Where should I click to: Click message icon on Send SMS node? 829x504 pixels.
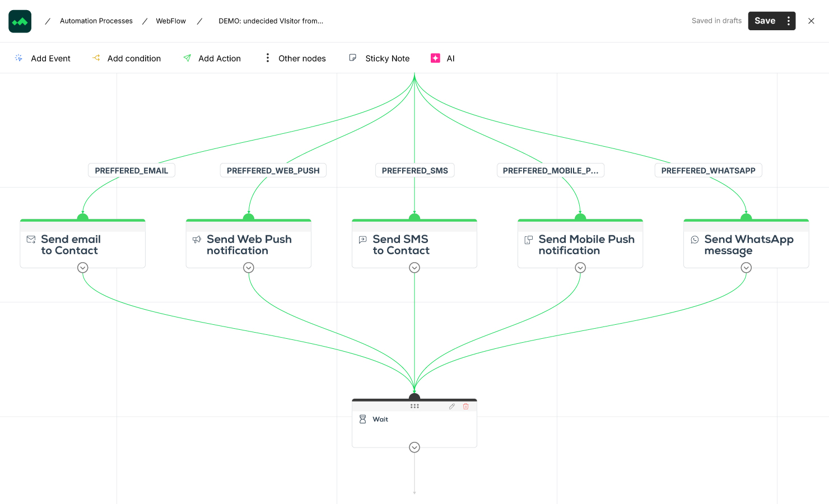pyautogui.click(x=362, y=240)
